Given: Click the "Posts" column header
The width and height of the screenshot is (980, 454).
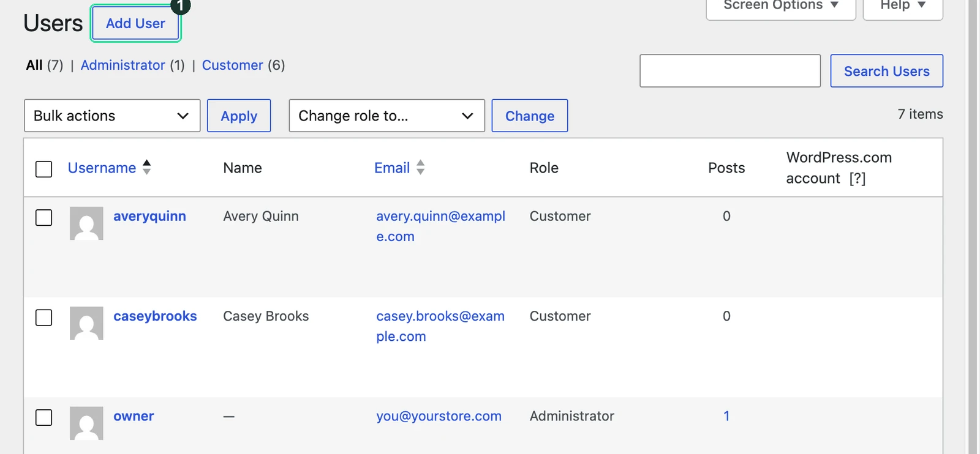Looking at the screenshot, I should point(726,168).
